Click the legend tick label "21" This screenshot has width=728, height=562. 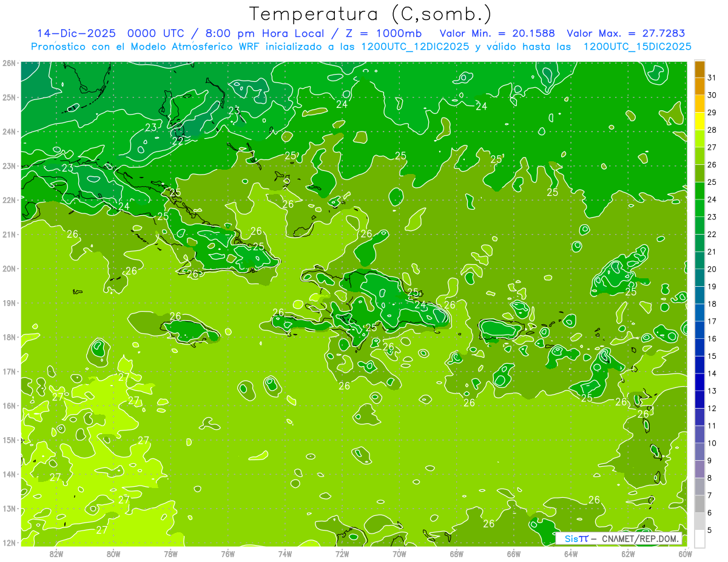(x=711, y=252)
